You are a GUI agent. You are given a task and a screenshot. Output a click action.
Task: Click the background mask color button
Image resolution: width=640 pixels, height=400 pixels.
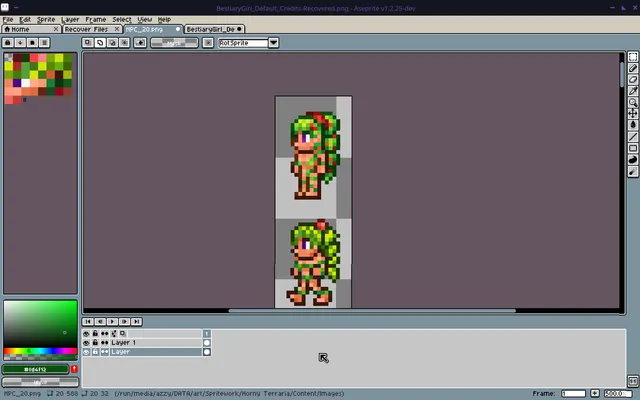point(40,382)
